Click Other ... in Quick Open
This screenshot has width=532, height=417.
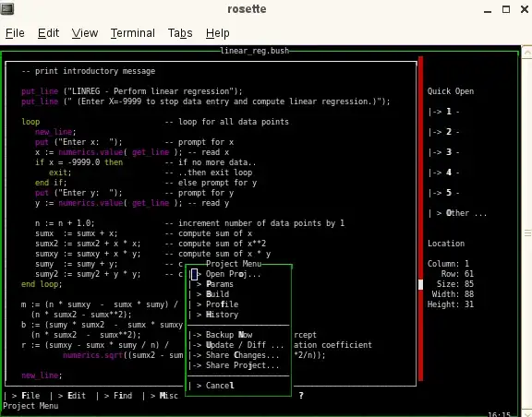coord(458,213)
